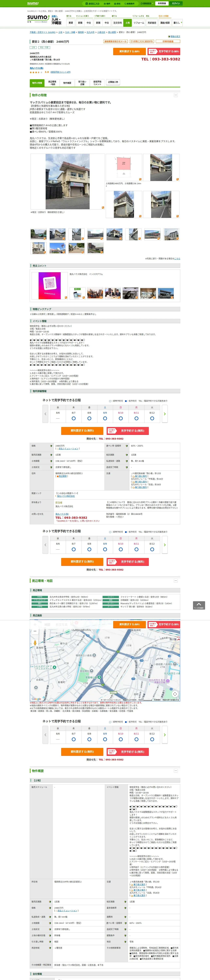Open favorites (お気に入り) in the top bar

coord(93,3)
